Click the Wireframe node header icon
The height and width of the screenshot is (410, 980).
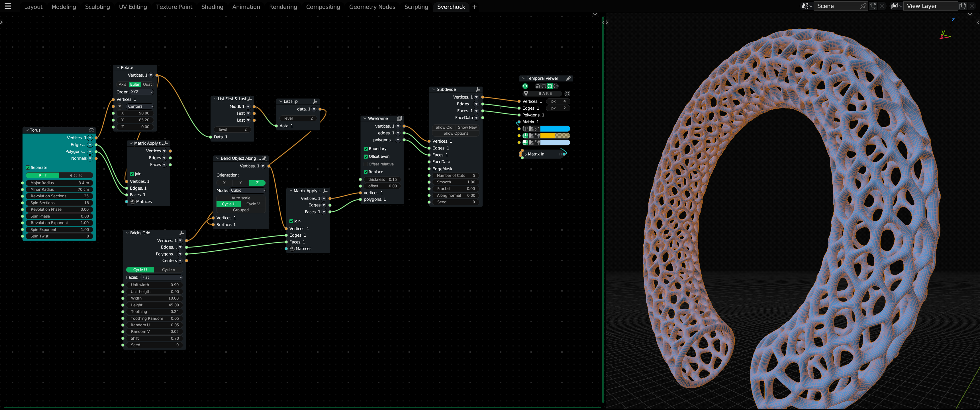pos(399,118)
